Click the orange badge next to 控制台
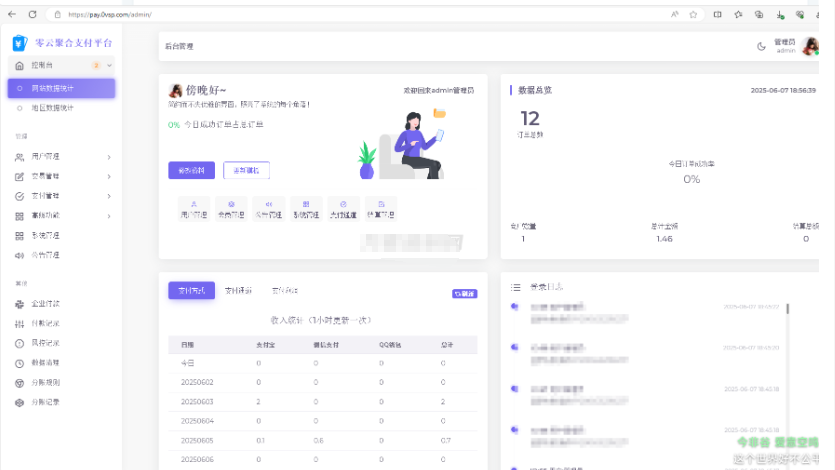This screenshot has width=835, height=470. pyautogui.click(x=96, y=65)
